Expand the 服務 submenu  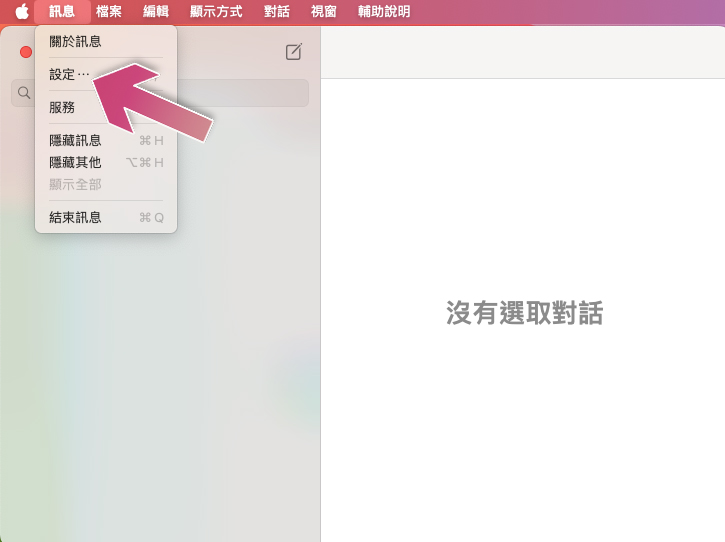62,107
